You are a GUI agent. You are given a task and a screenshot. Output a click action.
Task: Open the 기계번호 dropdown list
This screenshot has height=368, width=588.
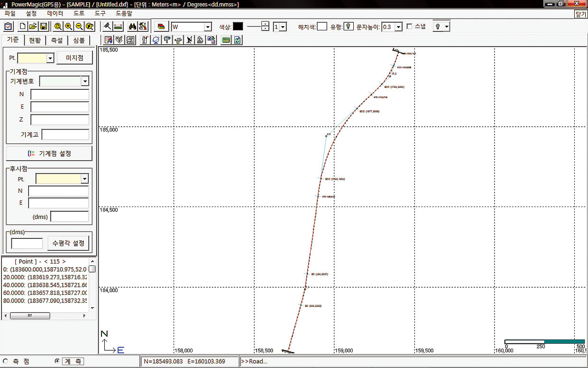pyautogui.click(x=85, y=81)
